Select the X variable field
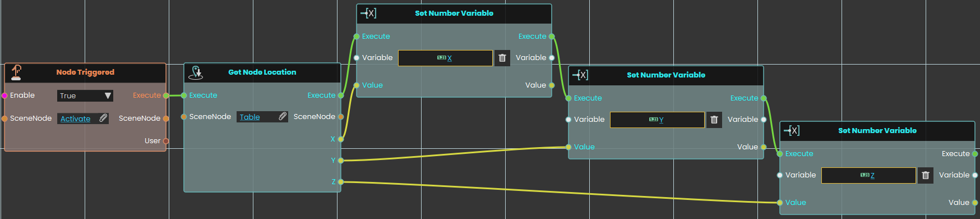 pyautogui.click(x=445, y=58)
